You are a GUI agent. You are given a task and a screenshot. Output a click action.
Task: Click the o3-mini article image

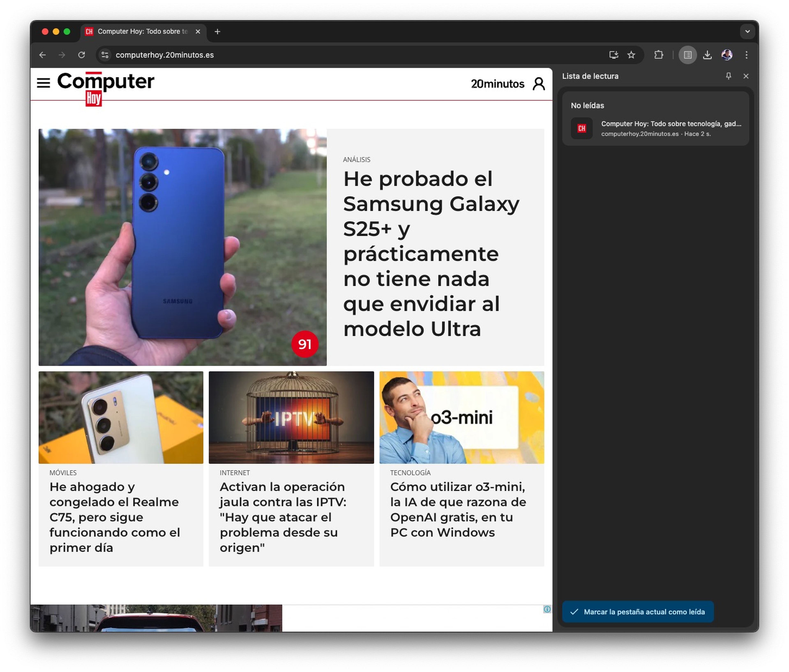pyautogui.click(x=462, y=417)
